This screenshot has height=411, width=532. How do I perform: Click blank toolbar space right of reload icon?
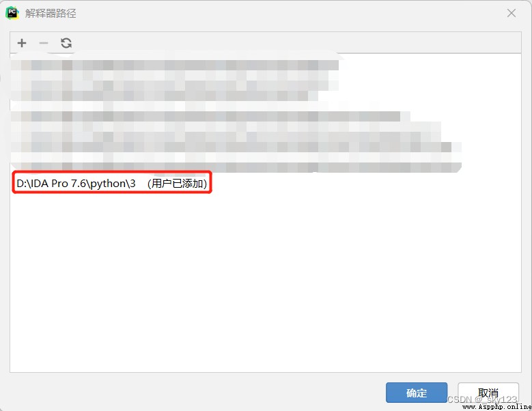click(295, 43)
